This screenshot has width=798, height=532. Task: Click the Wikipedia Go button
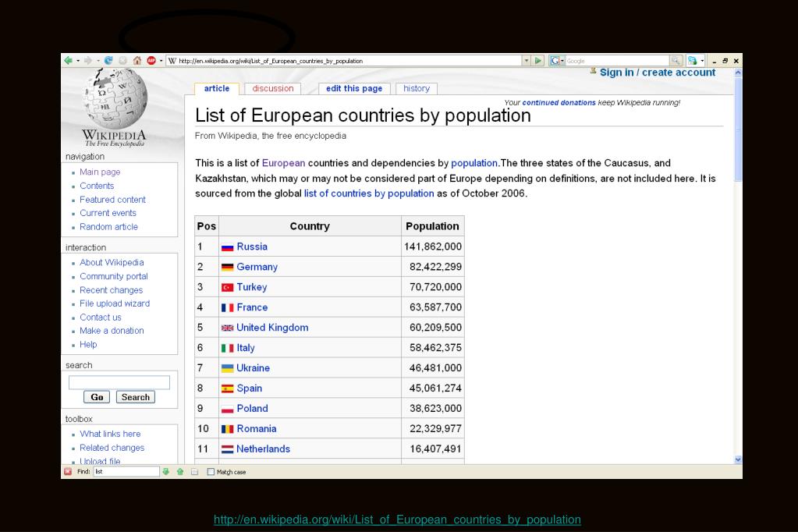point(97,397)
